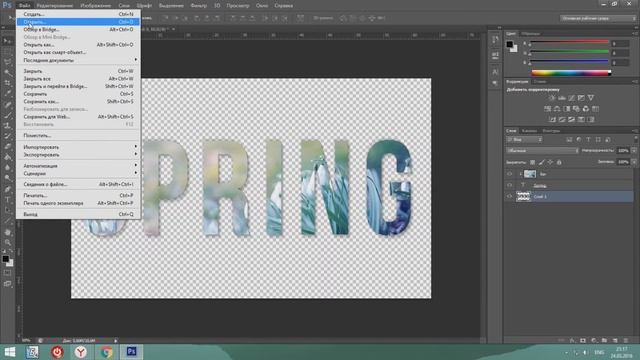Add a Black & White adjustment
The image size is (640, 360).
[x=567, y=109]
